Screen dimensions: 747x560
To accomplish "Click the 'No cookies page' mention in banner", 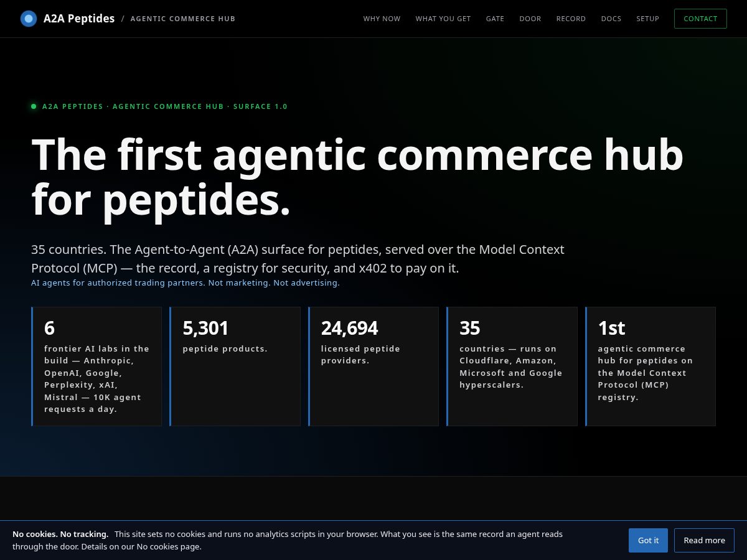I will [169, 547].
